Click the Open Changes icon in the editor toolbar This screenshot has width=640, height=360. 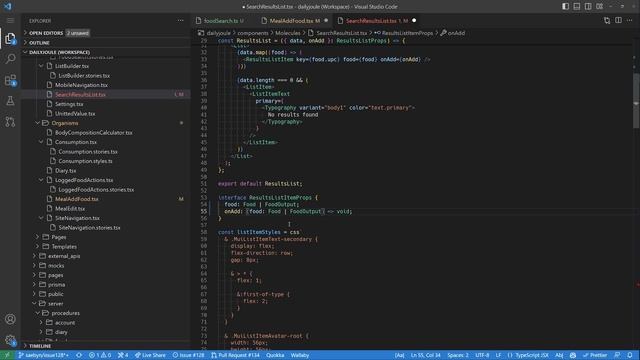[x=607, y=20]
